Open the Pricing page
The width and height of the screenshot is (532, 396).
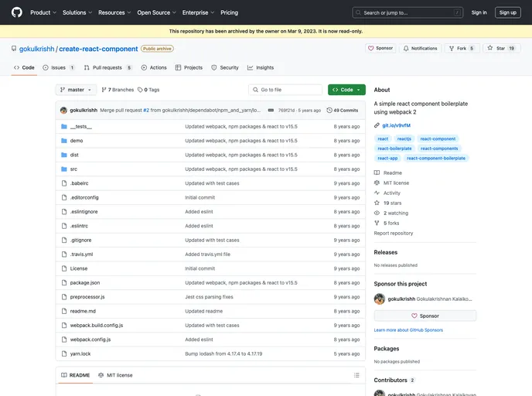[230, 12]
